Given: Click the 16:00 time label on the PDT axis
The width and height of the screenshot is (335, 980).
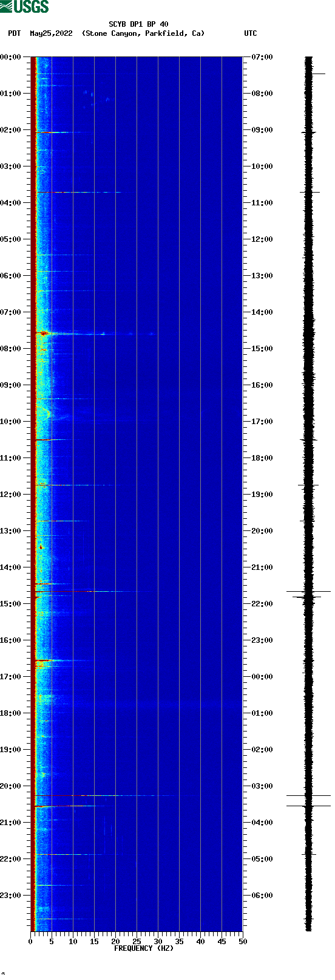Looking at the screenshot, I should click(11, 640).
